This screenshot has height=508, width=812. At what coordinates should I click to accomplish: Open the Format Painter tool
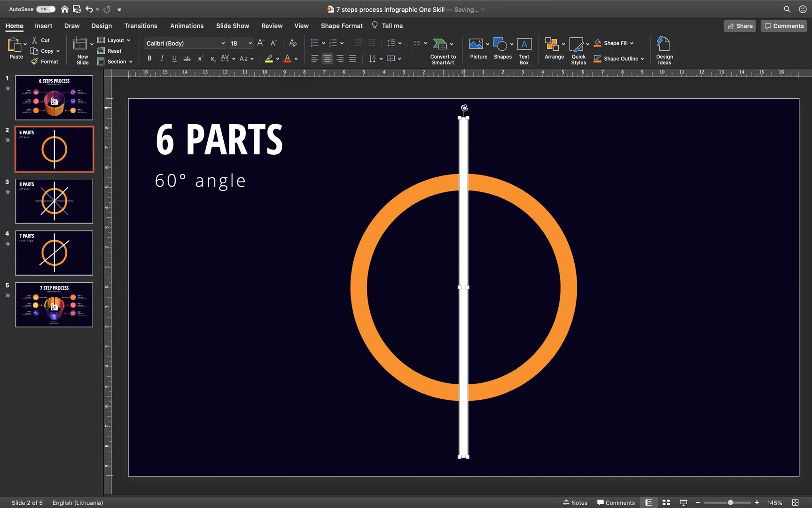(45, 61)
